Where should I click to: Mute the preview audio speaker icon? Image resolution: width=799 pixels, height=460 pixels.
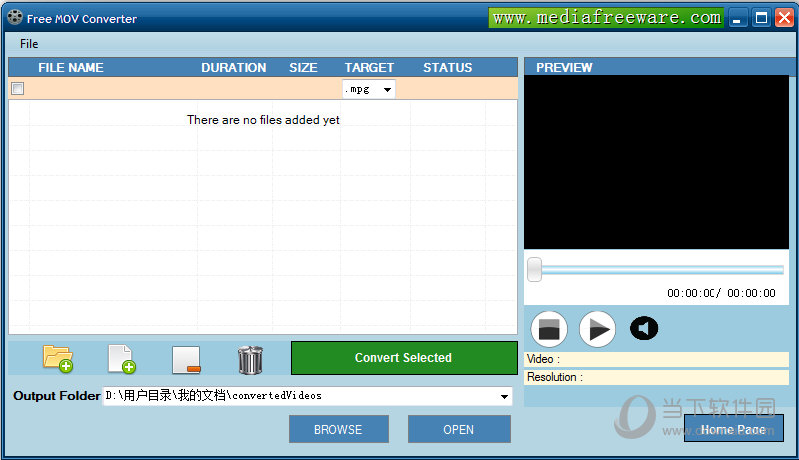[644, 328]
